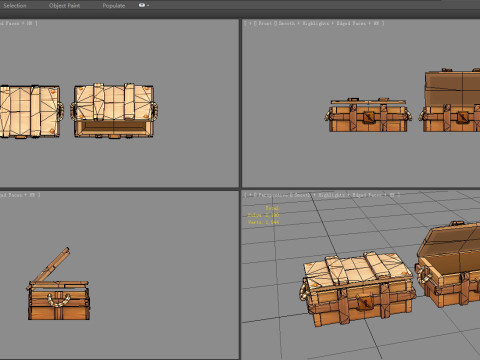The image size is (480, 360).
Task: Open Perspective viewport Smooth + Highlights shading menu
Action: point(318,195)
